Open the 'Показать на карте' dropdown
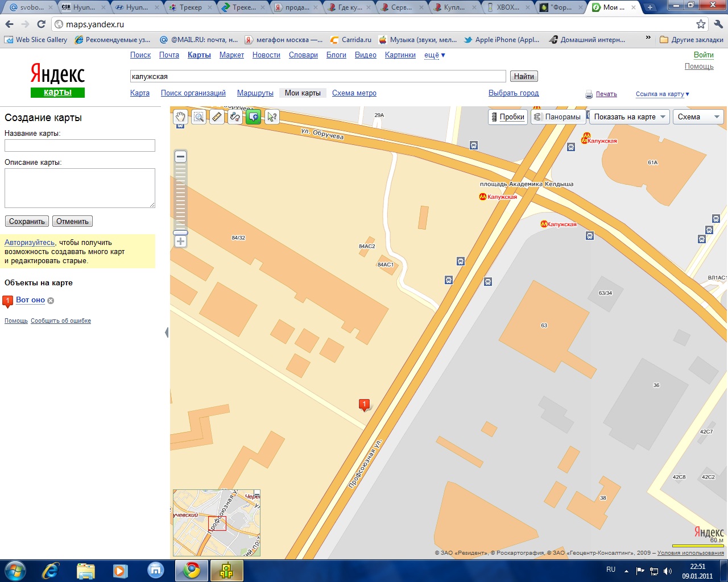728x582 pixels. (629, 117)
